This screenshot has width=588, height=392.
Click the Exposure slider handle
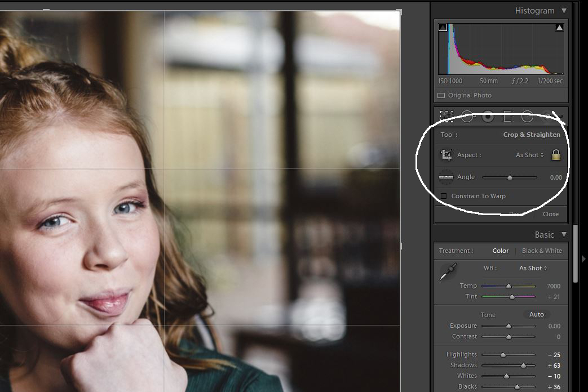pos(509,326)
